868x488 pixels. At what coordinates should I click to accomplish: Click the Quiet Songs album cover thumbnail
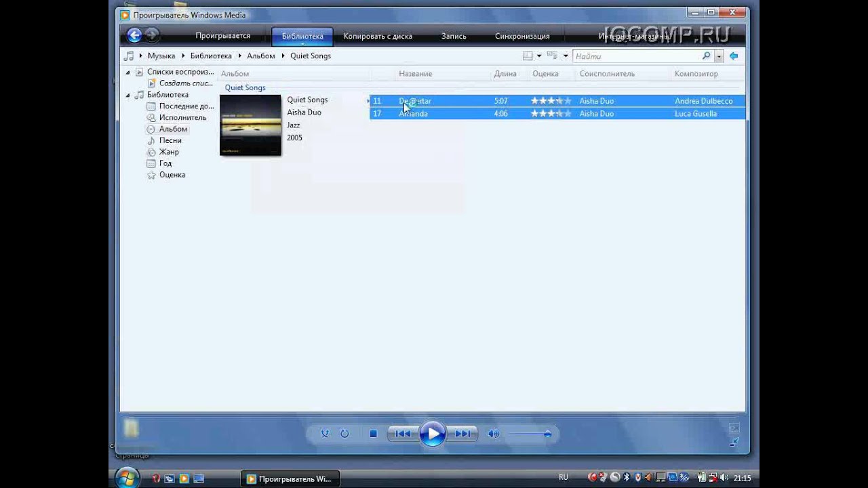tap(250, 125)
